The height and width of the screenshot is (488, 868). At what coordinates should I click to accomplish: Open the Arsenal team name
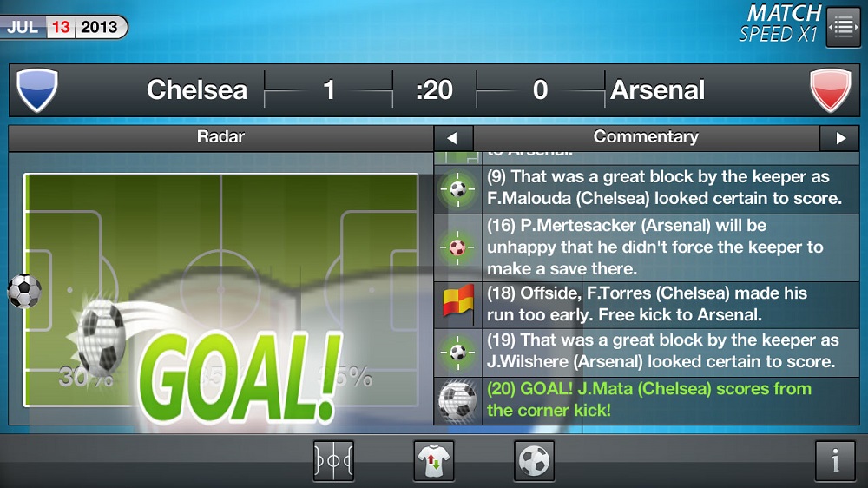click(x=658, y=89)
